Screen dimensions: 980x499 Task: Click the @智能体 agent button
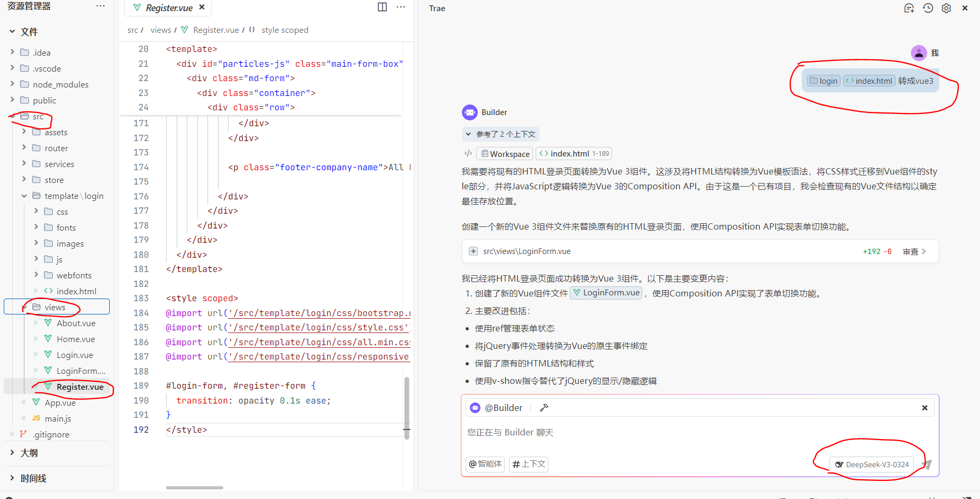click(485, 464)
